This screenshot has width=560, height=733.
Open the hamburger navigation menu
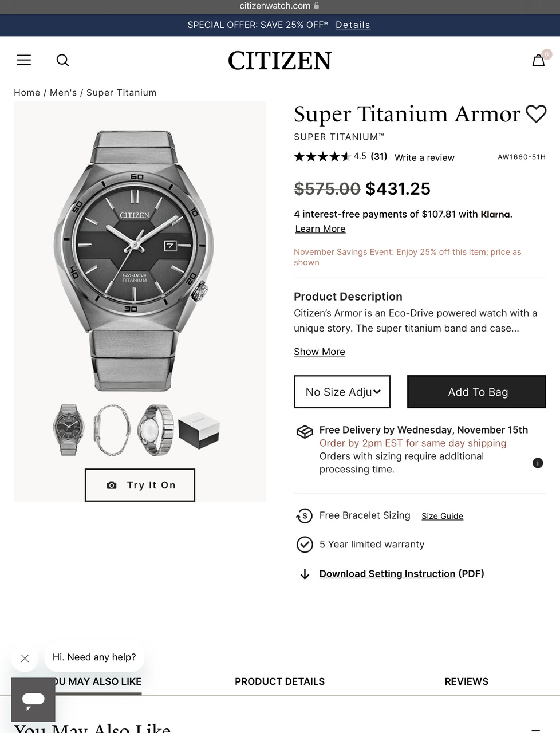23,60
